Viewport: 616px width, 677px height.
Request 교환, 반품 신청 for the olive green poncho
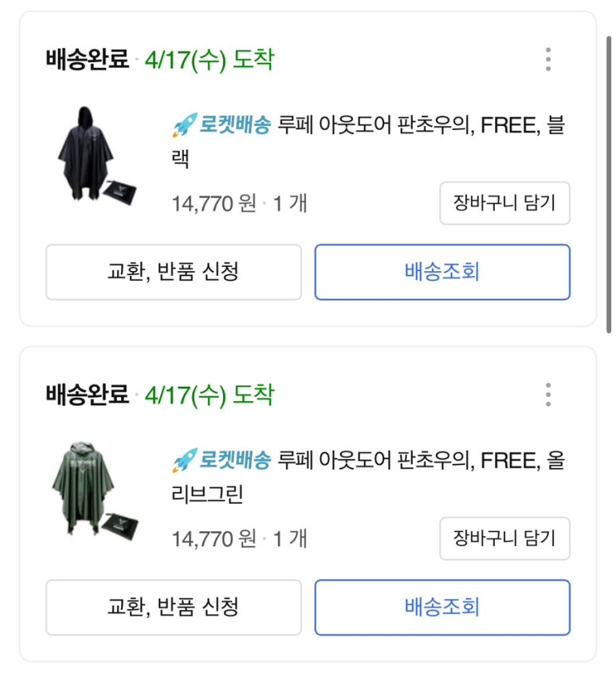173,607
